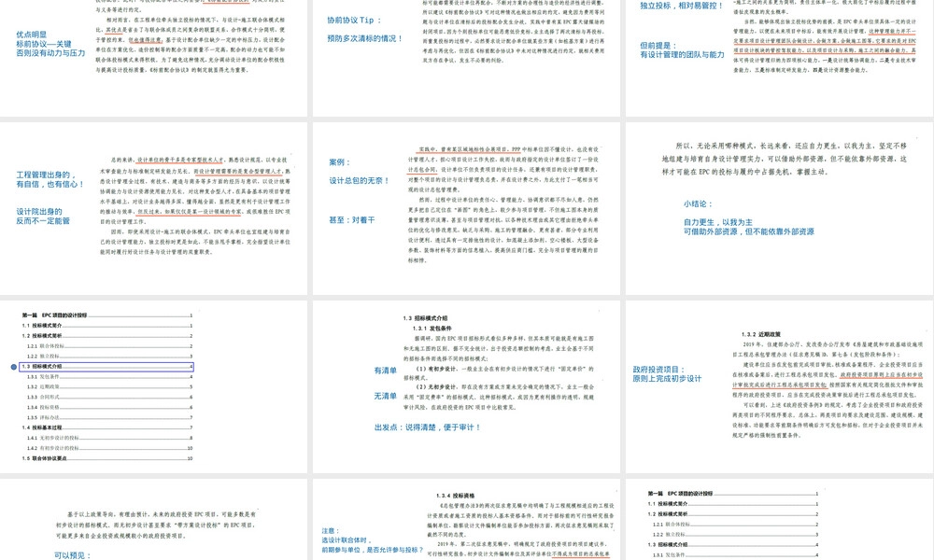Select the page thumbnail titled '标前协议 Tip:'
The width and height of the screenshot is (934, 560).
[466, 58]
